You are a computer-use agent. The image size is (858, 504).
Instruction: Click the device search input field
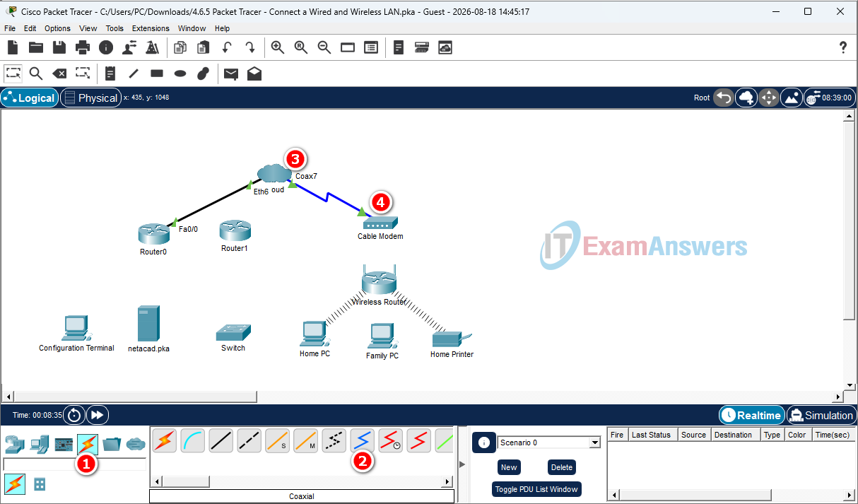[x=75, y=464]
